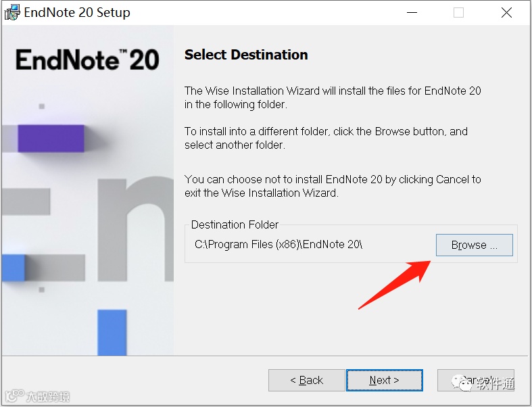Cancel the EndNote 20 installation
This screenshot has width=532, height=407.
(x=476, y=380)
